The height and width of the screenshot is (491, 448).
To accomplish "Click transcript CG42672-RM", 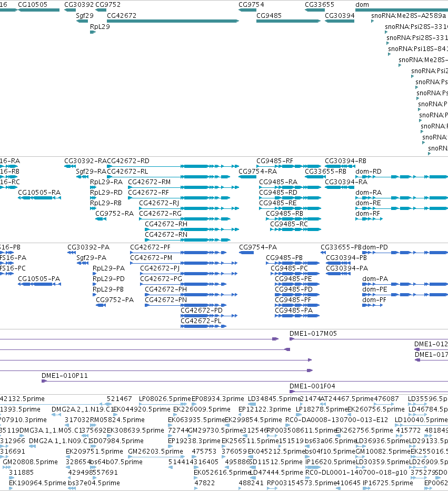I will point(184,187).
